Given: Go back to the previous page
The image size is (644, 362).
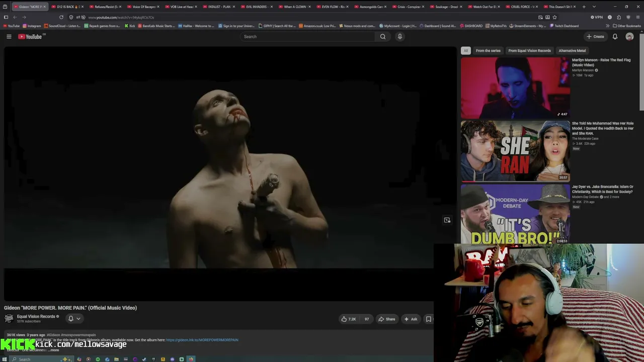Looking at the screenshot, I should coord(15,17).
